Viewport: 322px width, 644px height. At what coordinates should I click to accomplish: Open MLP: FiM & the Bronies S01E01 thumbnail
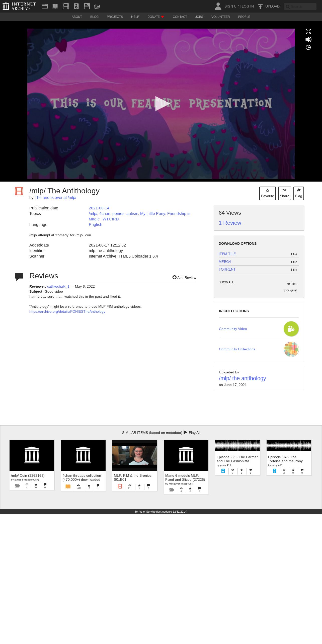click(x=135, y=455)
